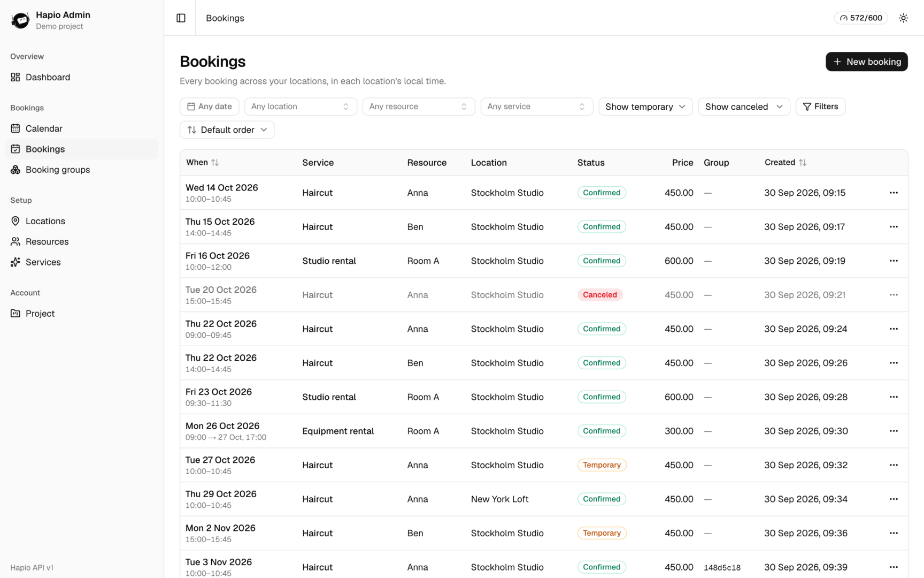The height and width of the screenshot is (578, 924).
Task: Sort by the Created column arrows
Action: tap(803, 163)
